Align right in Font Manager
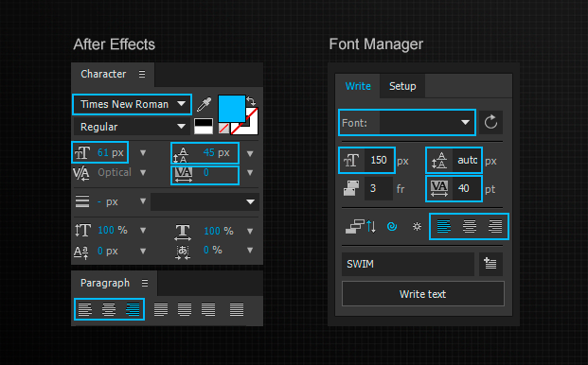This screenshot has width=588, height=365. pyautogui.click(x=495, y=227)
